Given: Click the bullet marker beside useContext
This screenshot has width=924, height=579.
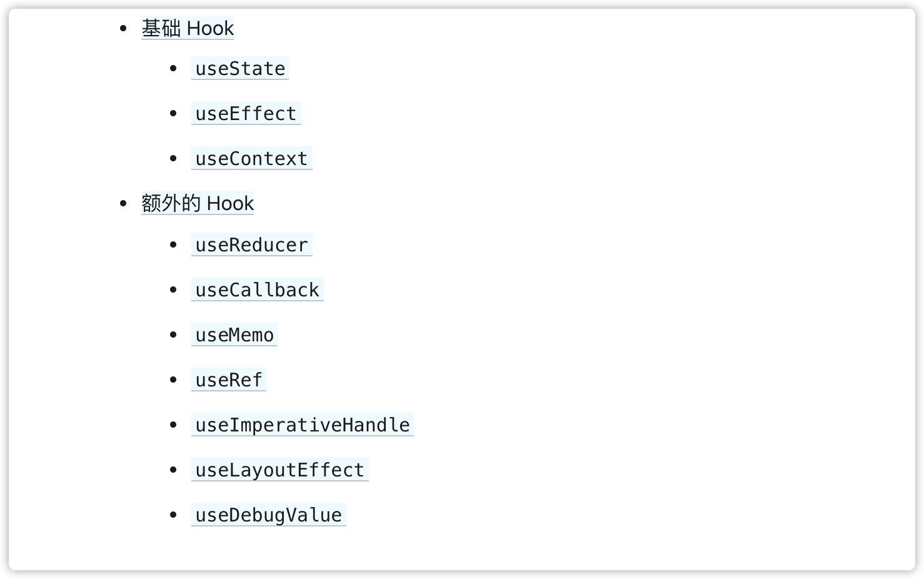Looking at the screenshot, I should [173, 158].
